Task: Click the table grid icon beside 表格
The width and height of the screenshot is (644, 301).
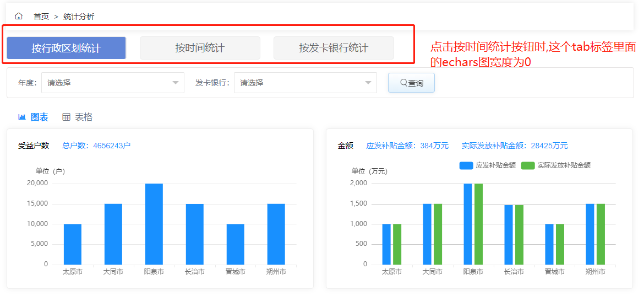Action: pyautogui.click(x=66, y=117)
